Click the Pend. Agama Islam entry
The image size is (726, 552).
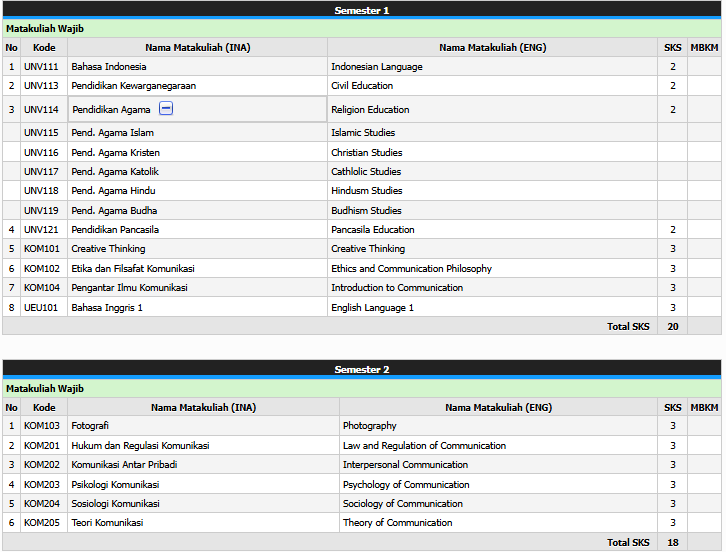(112, 133)
